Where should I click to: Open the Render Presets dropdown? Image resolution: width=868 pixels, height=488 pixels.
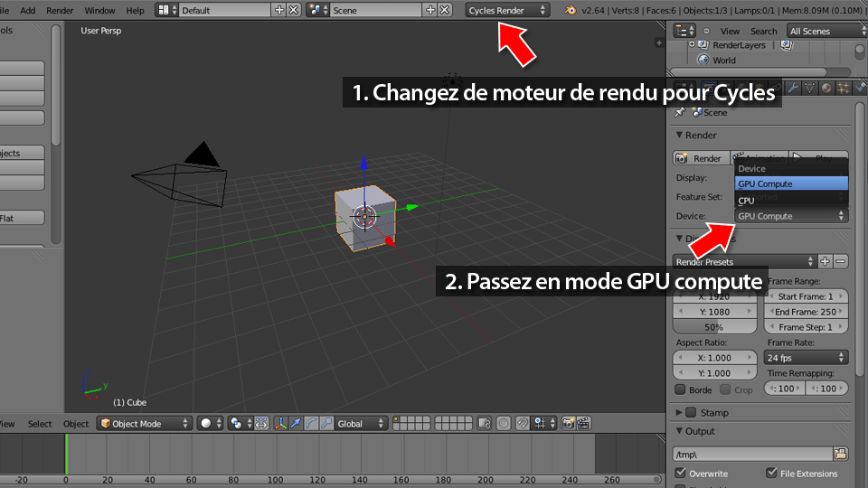744,262
